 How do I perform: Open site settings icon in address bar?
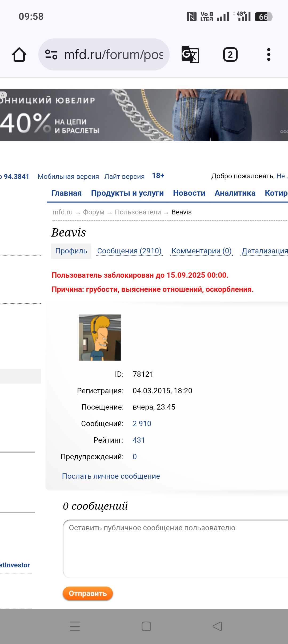click(51, 54)
